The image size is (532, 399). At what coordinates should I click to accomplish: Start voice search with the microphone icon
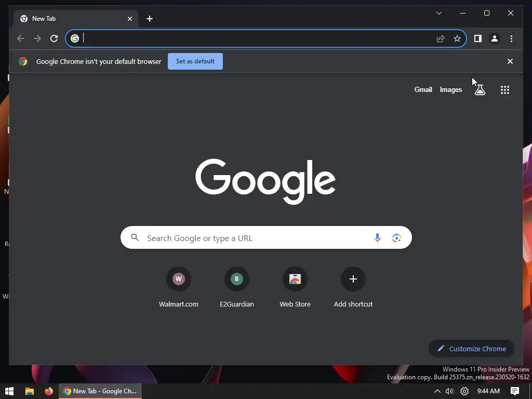point(377,238)
